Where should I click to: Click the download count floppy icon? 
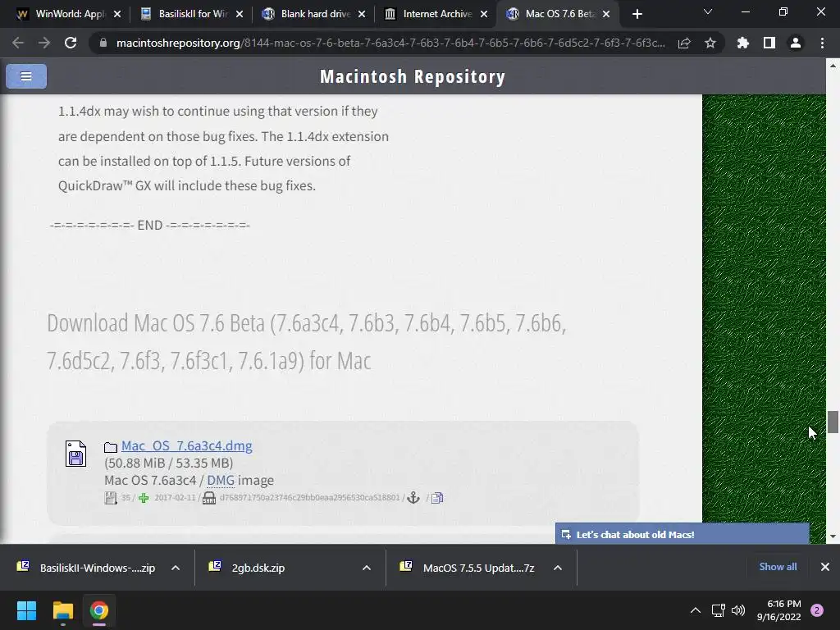(111, 498)
